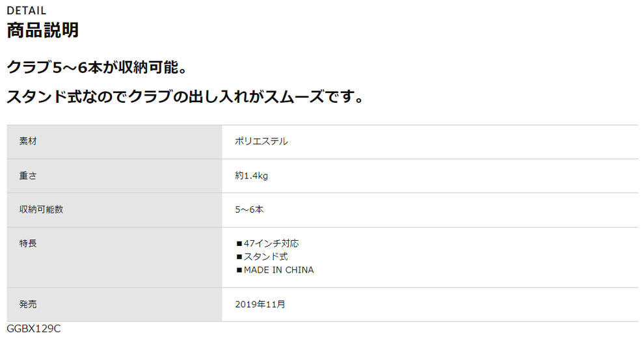The width and height of the screenshot is (644, 339).
Task: Select the 素材 row label
Action: coord(28,141)
